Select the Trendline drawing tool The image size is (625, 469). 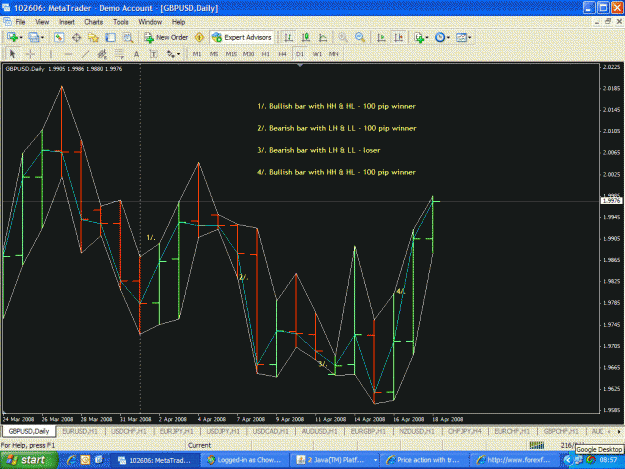click(x=85, y=54)
